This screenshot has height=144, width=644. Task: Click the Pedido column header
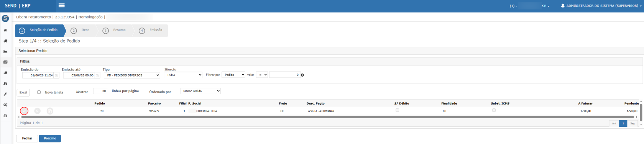[x=100, y=103]
